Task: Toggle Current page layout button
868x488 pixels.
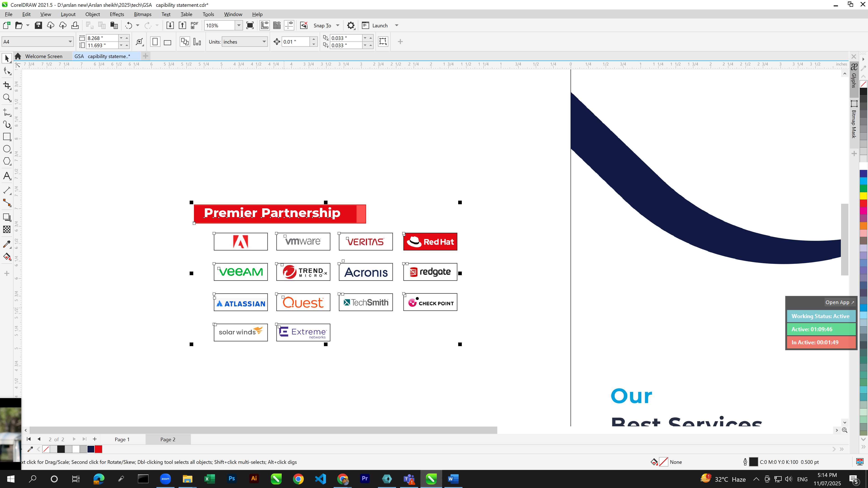Action: pos(197,42)
